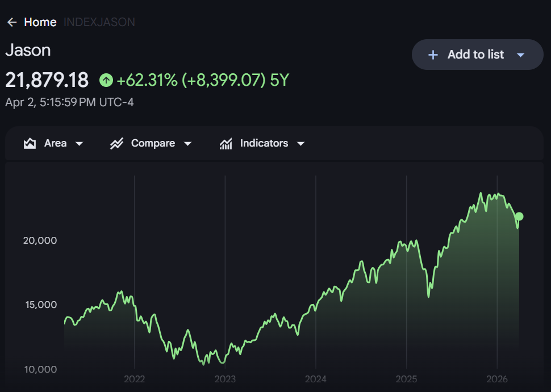Click the 21,879.18 index value
The image size is (551, 392).
coord(47,81)
